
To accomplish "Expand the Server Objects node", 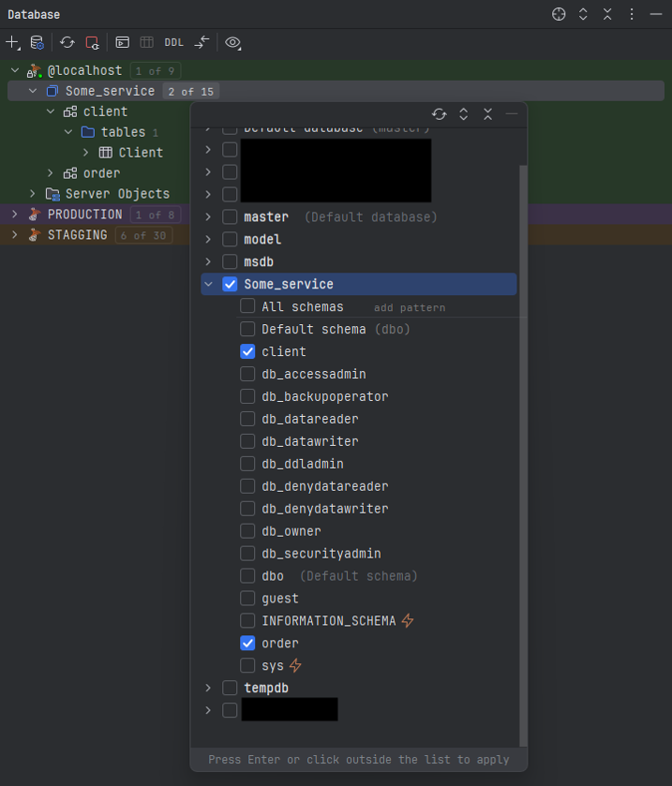I will point(33,194).
